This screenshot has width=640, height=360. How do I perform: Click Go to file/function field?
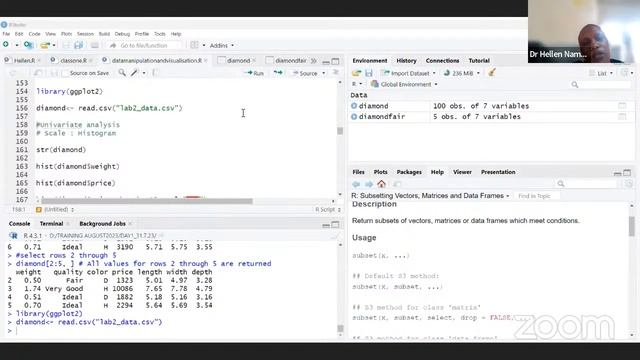(x=144, y=45)
